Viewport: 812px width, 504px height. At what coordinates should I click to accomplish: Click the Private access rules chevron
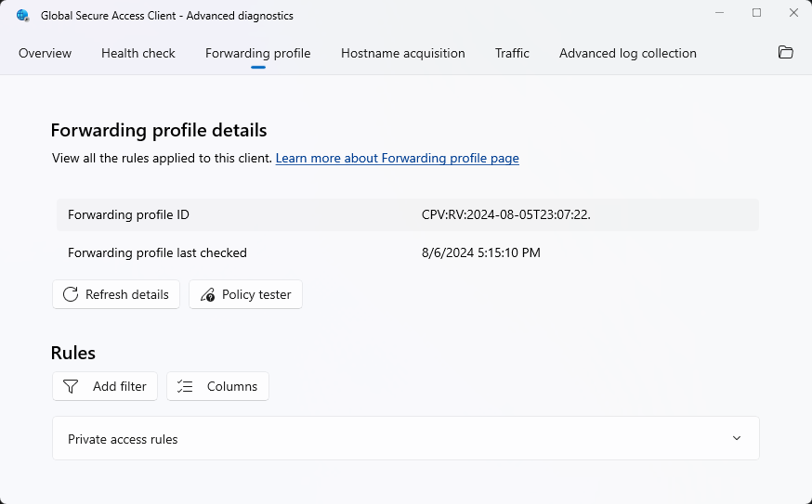[x=737, y=439]
